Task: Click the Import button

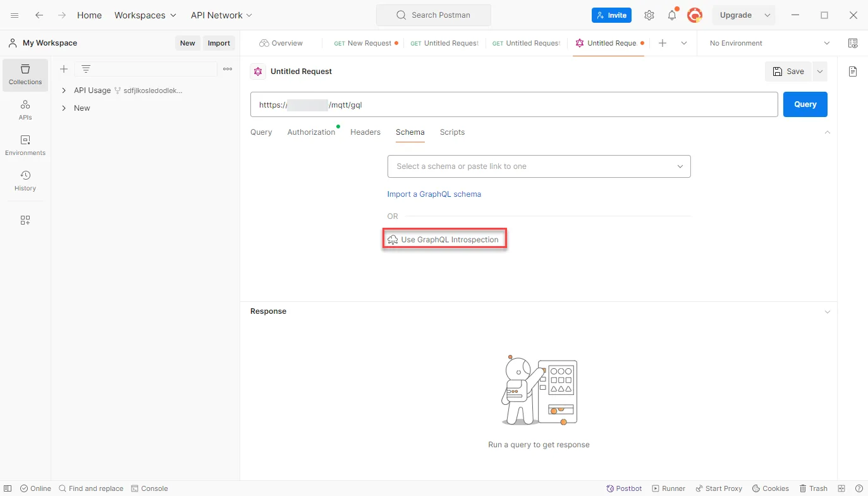Action: [x=219, y=43]
